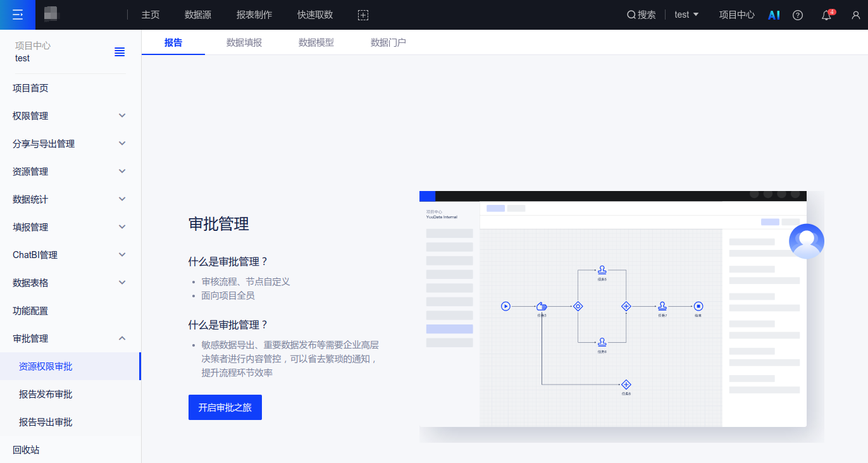Viewport: 868px width, 463px height.
Task: Open the AI assistant icon
Action: tap(774, 15)
